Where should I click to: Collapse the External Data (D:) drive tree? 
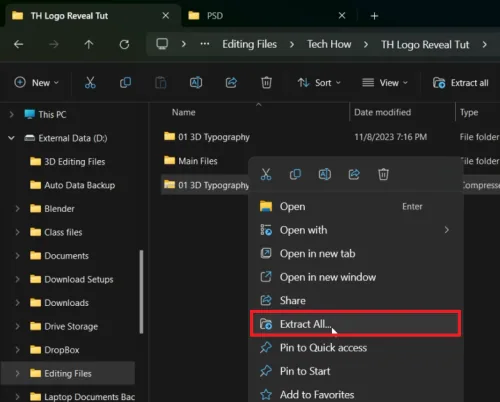point(11,138)
